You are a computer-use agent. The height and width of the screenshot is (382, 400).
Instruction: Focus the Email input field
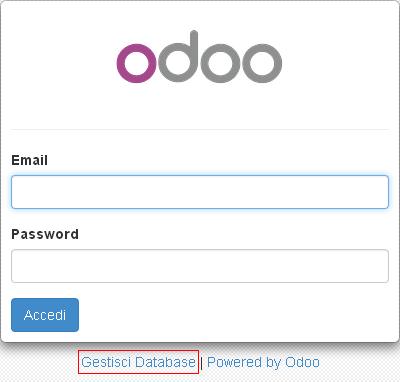200,192
